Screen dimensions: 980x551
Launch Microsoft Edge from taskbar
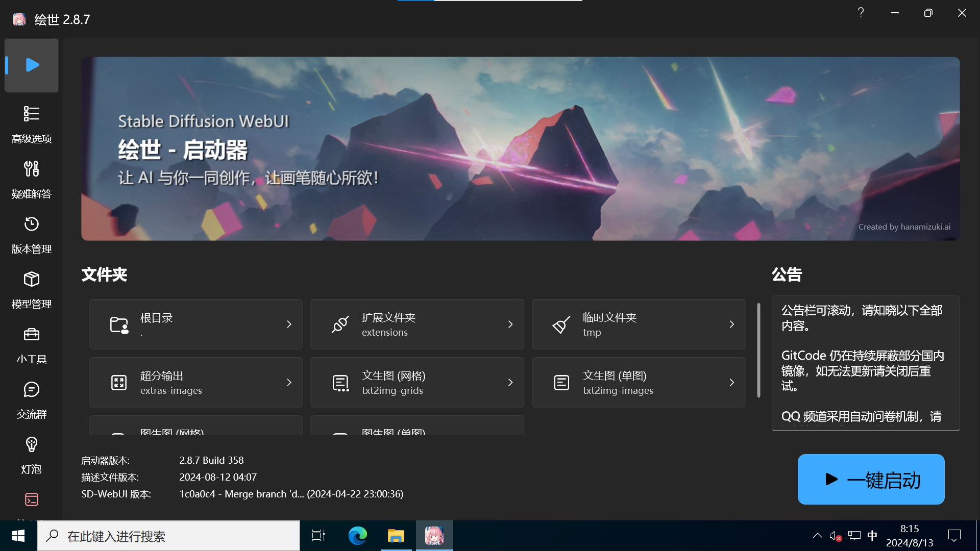coord(357,536)
